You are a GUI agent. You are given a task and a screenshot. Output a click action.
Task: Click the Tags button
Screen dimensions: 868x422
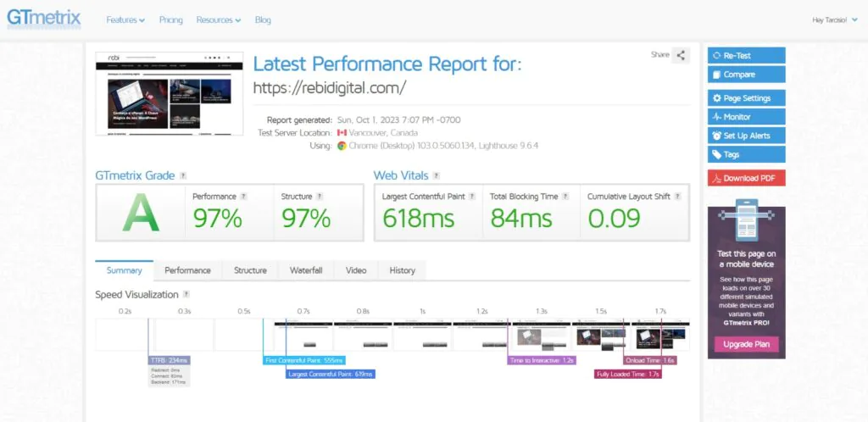coord(746,154)
